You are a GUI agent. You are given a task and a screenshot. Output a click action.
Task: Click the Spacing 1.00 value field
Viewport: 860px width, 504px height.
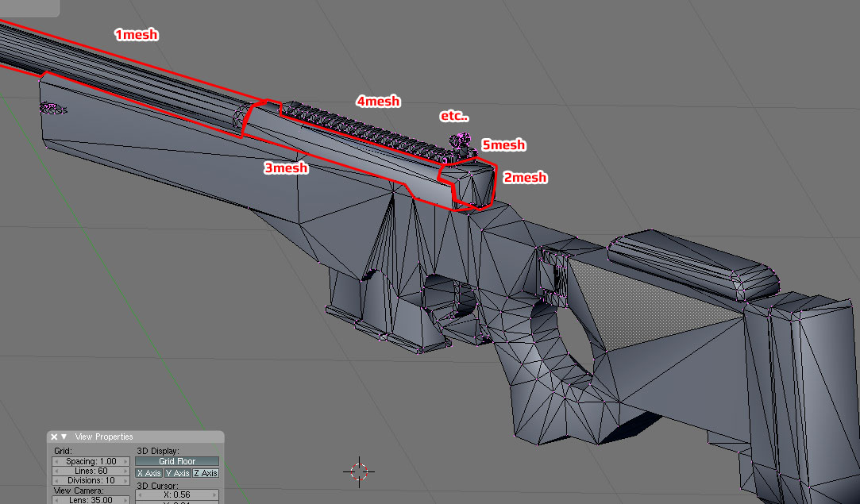pos(91,462)
